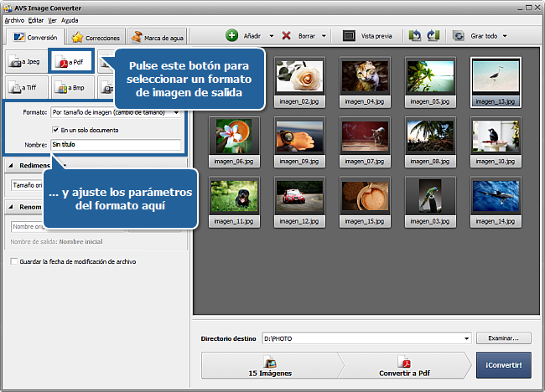Select thumbnail imagen_04.jpg
This screenshot has height=392, width=545.
point(365,83)
